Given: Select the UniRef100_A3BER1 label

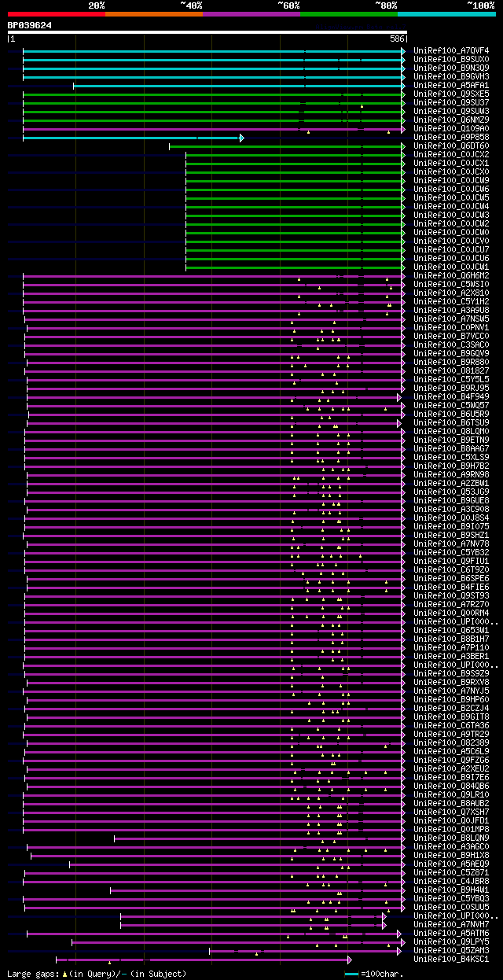Looking at the screenshot, I should point(451,656).
